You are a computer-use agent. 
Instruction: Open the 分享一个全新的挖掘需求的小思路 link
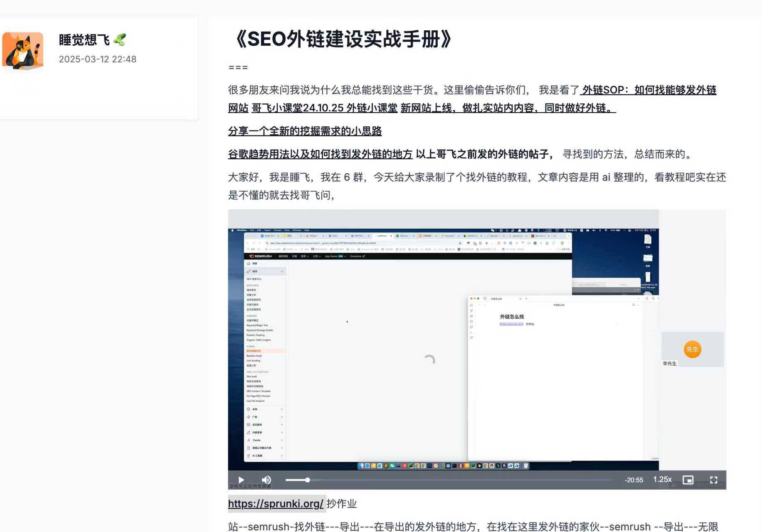(x=305, y=131)
